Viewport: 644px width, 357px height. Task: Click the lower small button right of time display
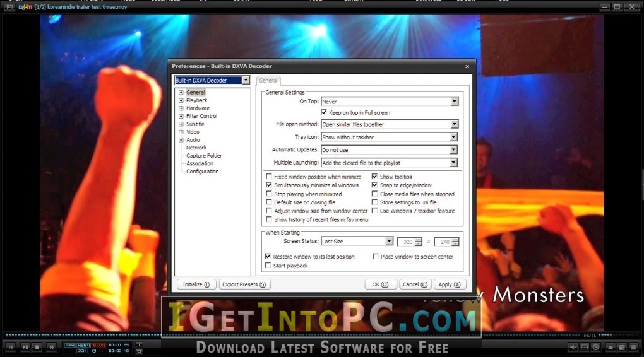coord(139,351)
